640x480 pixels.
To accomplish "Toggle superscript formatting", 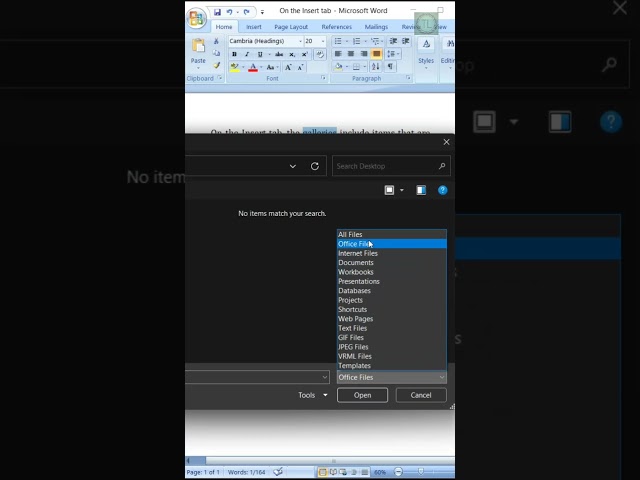I will (304, 54).
